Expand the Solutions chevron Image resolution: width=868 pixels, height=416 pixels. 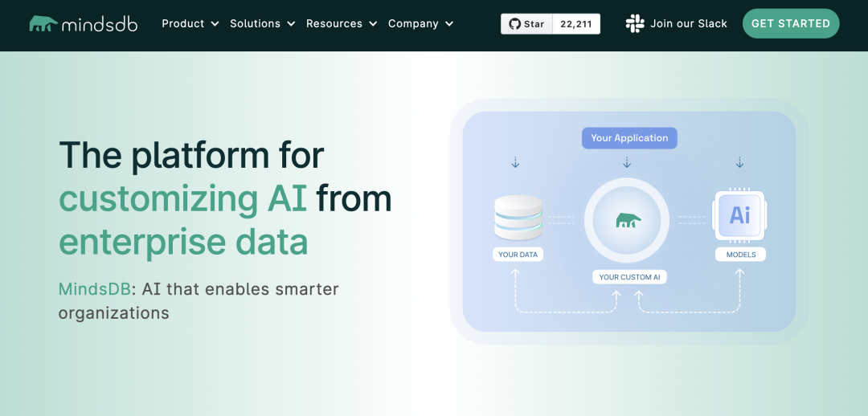pyautogui.click(x=291, y=24)
